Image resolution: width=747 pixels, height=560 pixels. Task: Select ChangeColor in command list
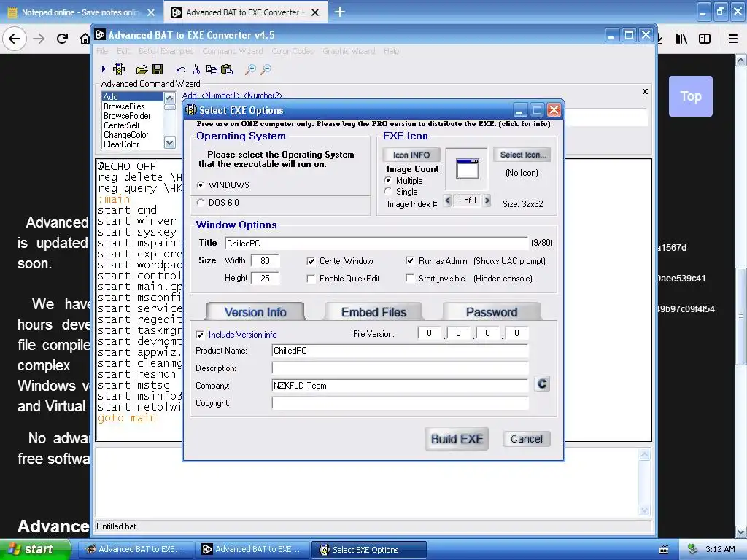click(x=126, y=135)
